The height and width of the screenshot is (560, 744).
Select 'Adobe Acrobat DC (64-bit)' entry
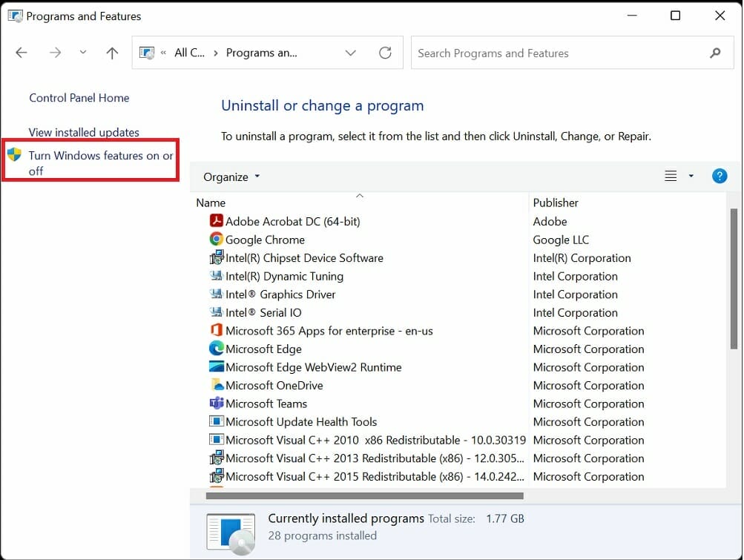pyautogui.click(x=293, y=222)
